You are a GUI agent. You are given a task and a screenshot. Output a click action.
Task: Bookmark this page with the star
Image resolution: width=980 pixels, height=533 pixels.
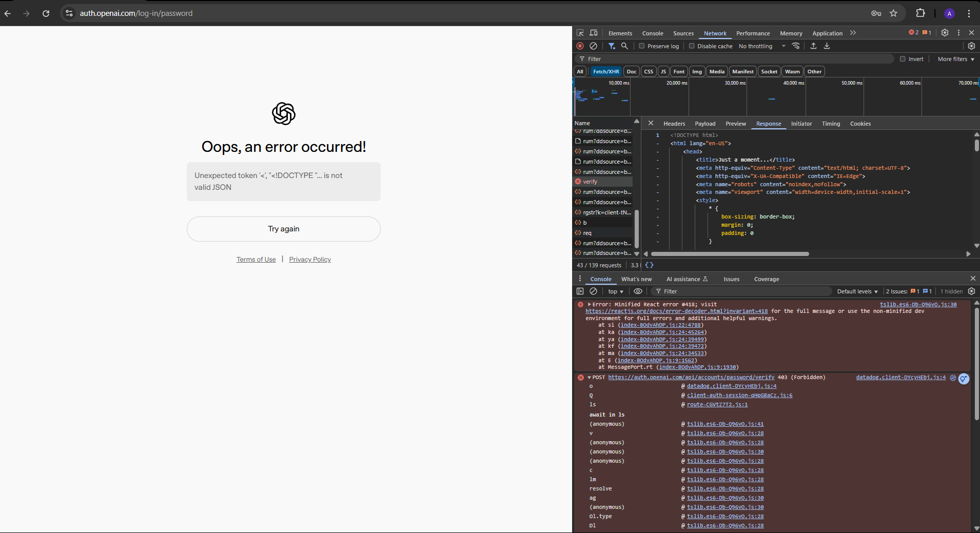click(x=894, y=13)
